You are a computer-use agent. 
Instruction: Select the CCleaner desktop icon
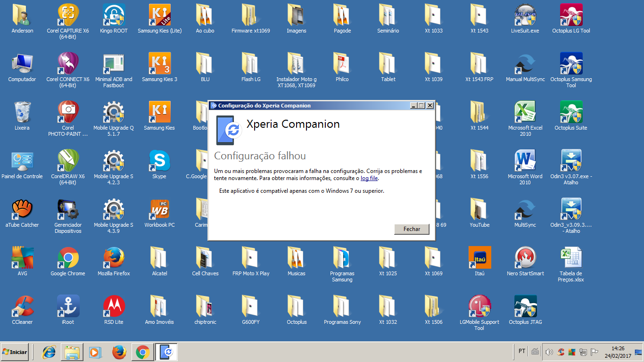22,306
